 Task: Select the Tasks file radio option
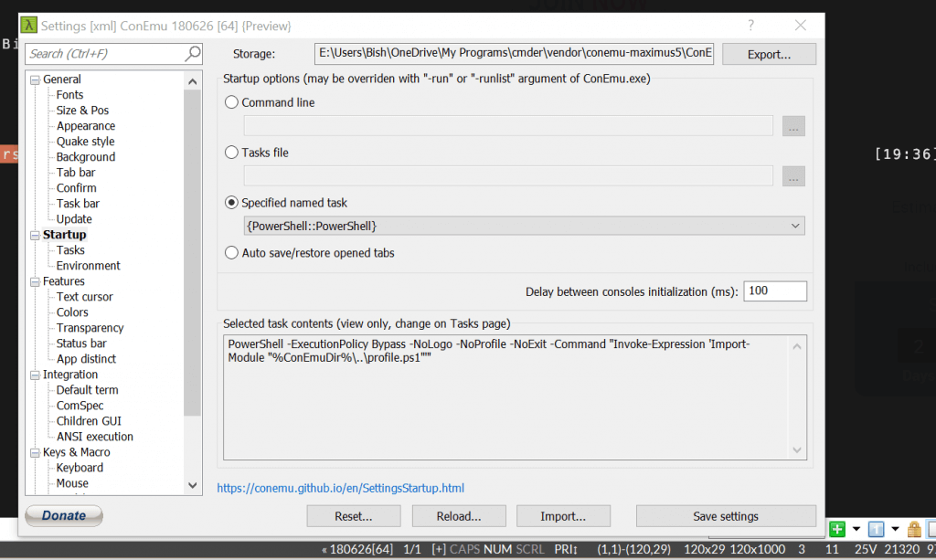click(231, 153)
